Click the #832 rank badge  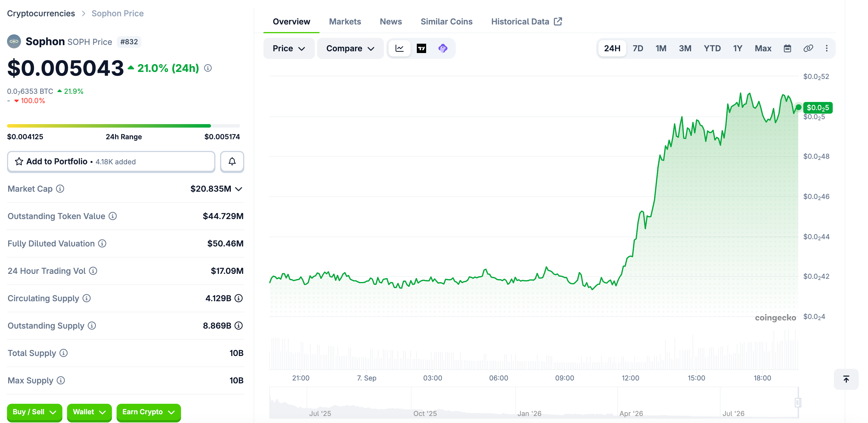(x=129, y=42)
